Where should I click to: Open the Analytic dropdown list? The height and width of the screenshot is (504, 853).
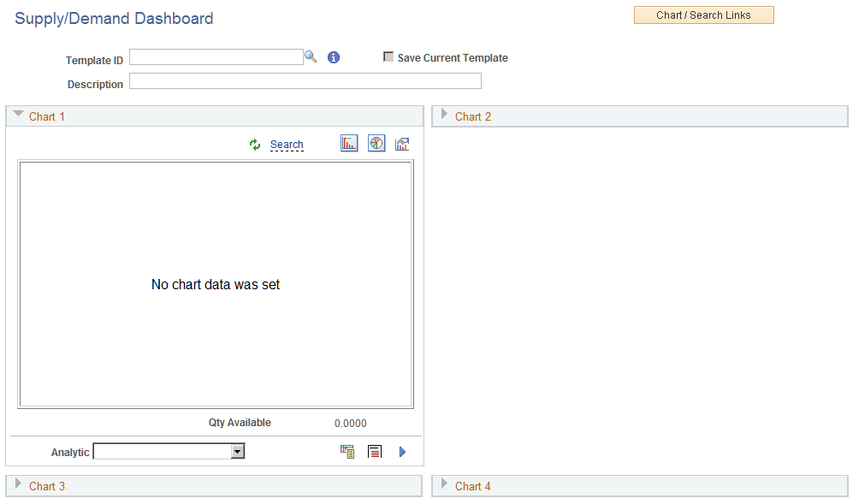[x=237, y=451]
